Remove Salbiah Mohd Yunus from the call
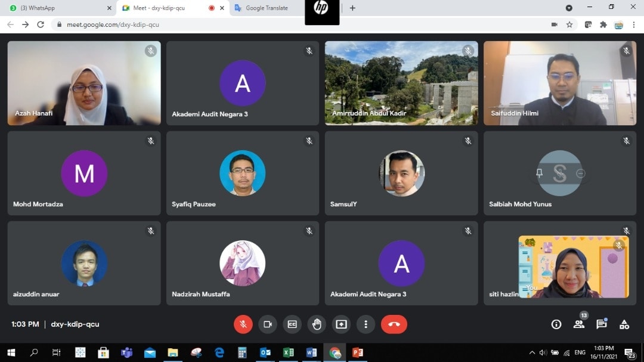Screen dimensions: 644x362 click(x=580, y=174)
